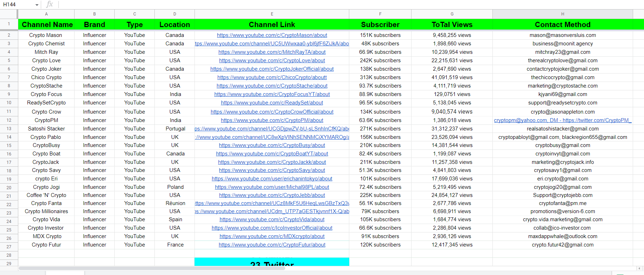Open the CryptoFutur channel link

tap(272, 245)
